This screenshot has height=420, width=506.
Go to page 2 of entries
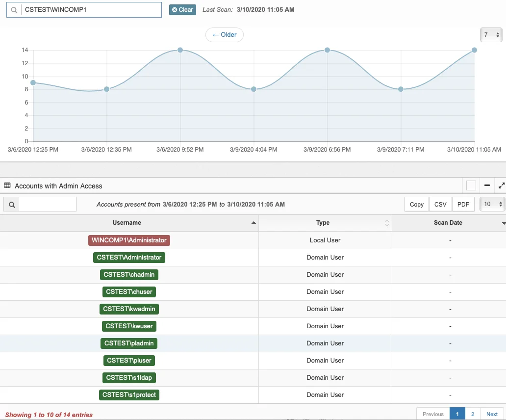pyautogui.click(x=473, y=414)
